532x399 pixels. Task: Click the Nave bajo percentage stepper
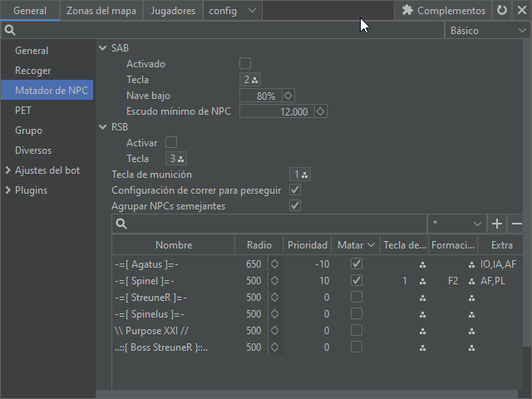pyautogui.click(x=288, y=96)
